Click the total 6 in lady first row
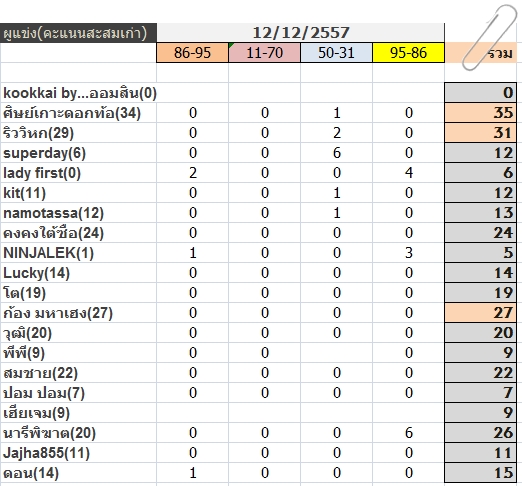The height and width of the screenshot is (486, 522). tap(481, 173)
